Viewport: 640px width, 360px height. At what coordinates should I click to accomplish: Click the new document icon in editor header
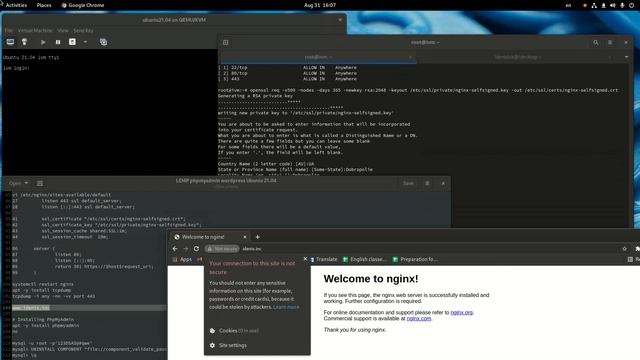pos(40,183)
